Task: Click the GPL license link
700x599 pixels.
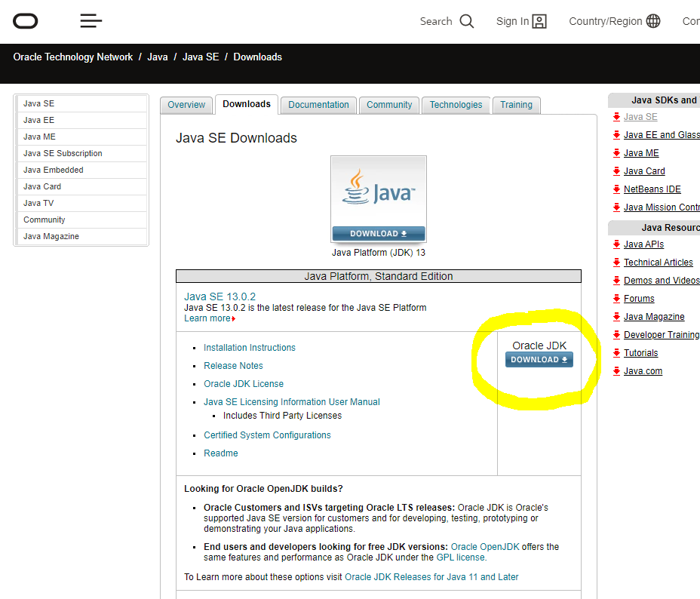Action: point(461,558)
